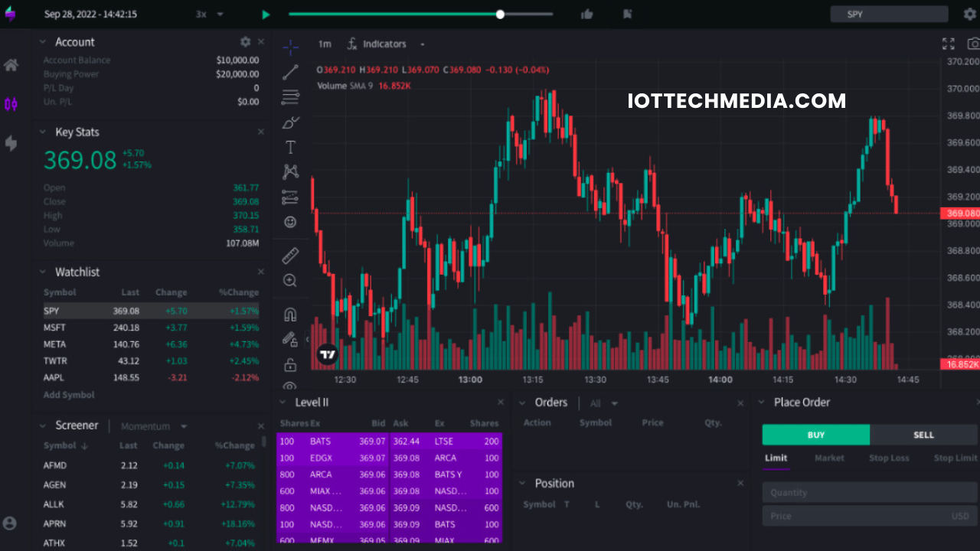Screen dimensions: 980x551
Task: Switch to the Stop Loss order tab
Action: tap(889, 458)
